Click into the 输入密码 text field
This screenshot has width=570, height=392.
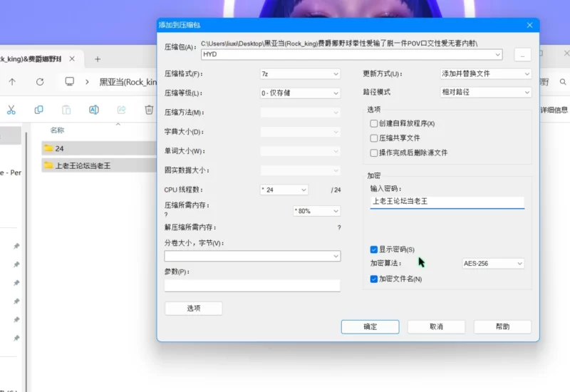(447, 202)
